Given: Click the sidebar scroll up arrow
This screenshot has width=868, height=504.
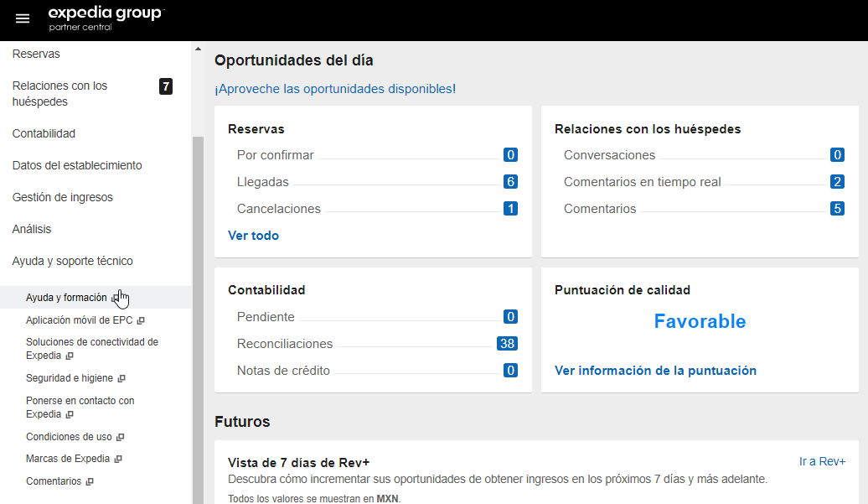Looking at the screenshot, I should click(x=198, y=49).
